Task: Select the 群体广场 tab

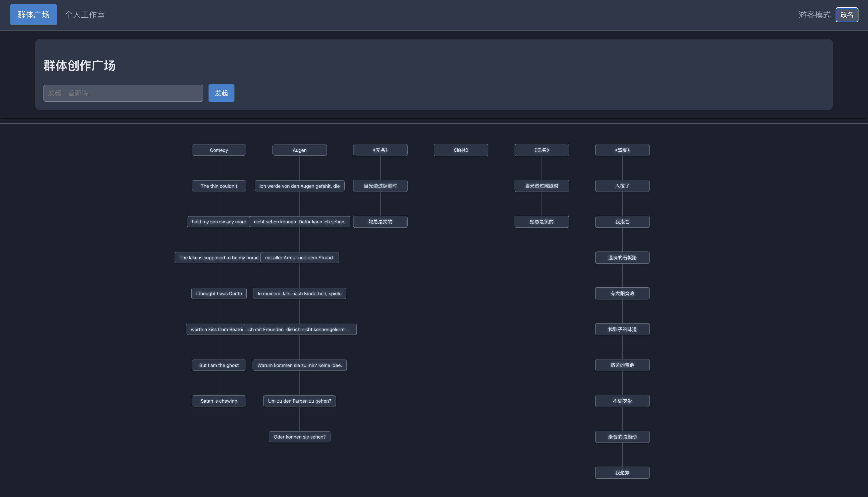Action: tap(33, 15)
